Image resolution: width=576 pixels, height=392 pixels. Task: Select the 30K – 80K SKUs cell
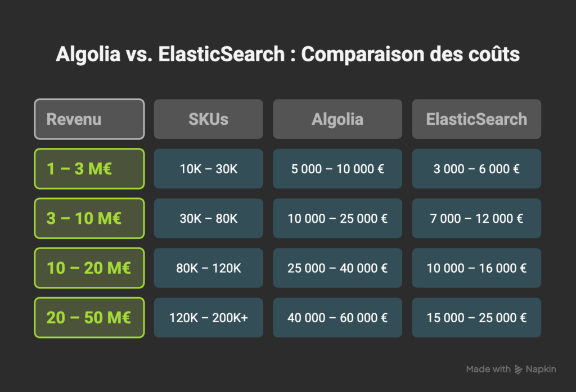[x=208, y=218]
